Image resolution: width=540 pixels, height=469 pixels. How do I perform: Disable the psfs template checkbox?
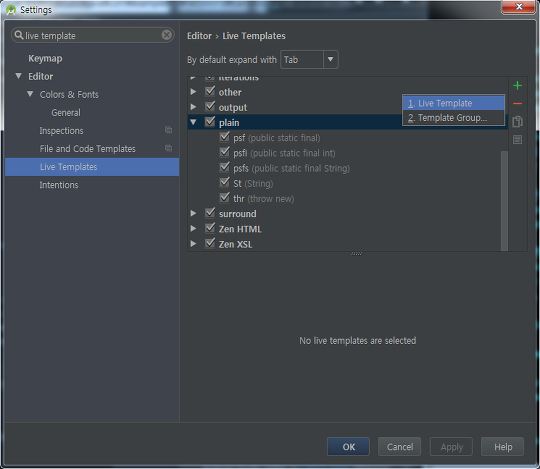coord(225,167)
